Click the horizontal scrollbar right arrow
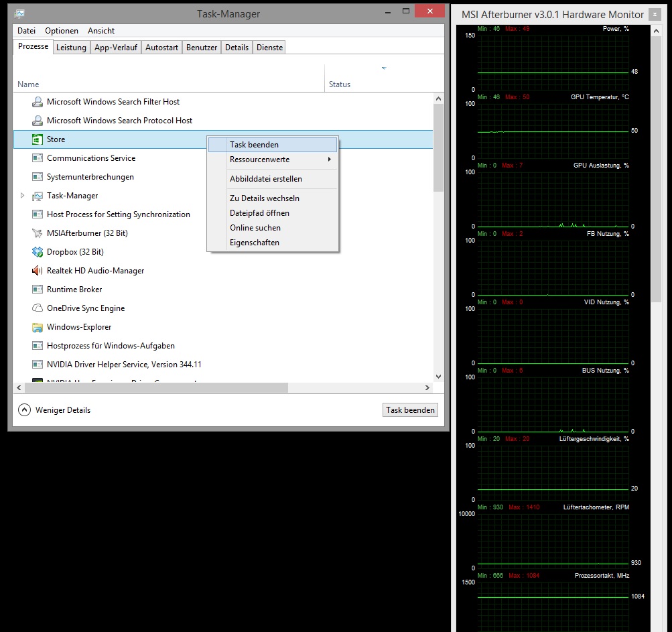The image size is (672, 632). click(427, 387)
